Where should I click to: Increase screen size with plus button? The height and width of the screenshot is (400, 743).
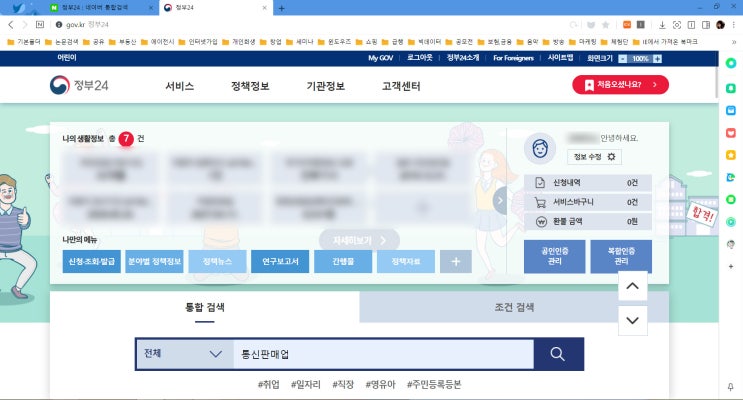(657, 59)
